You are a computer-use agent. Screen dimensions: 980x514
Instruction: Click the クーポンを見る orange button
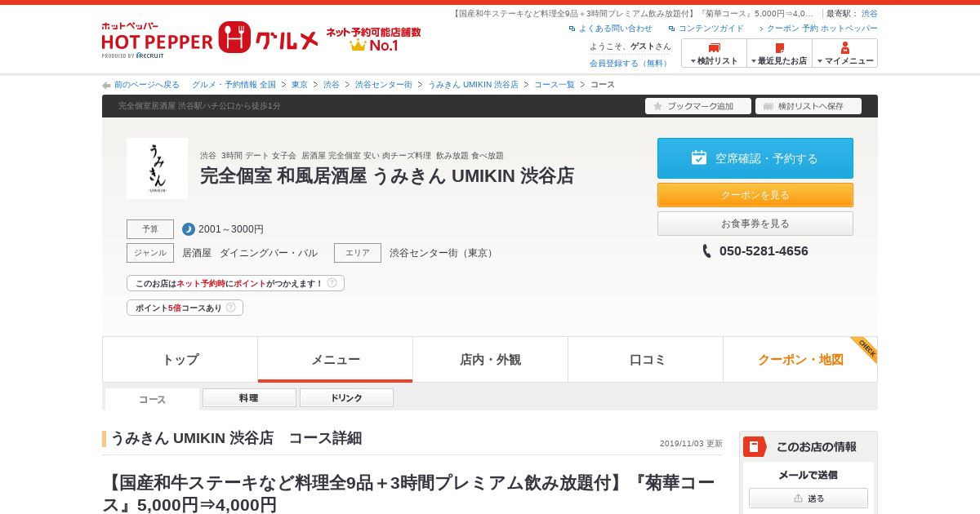755,195
